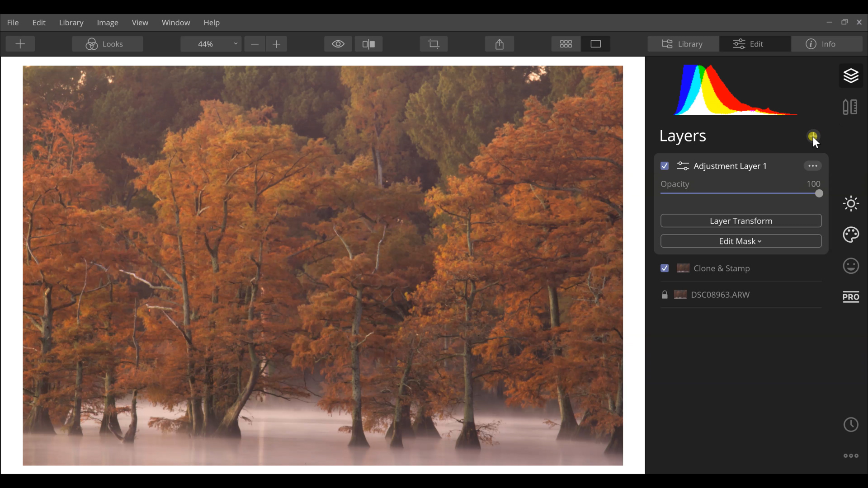
Task: Switch to the Info tab
Action: tap(827, 44)
